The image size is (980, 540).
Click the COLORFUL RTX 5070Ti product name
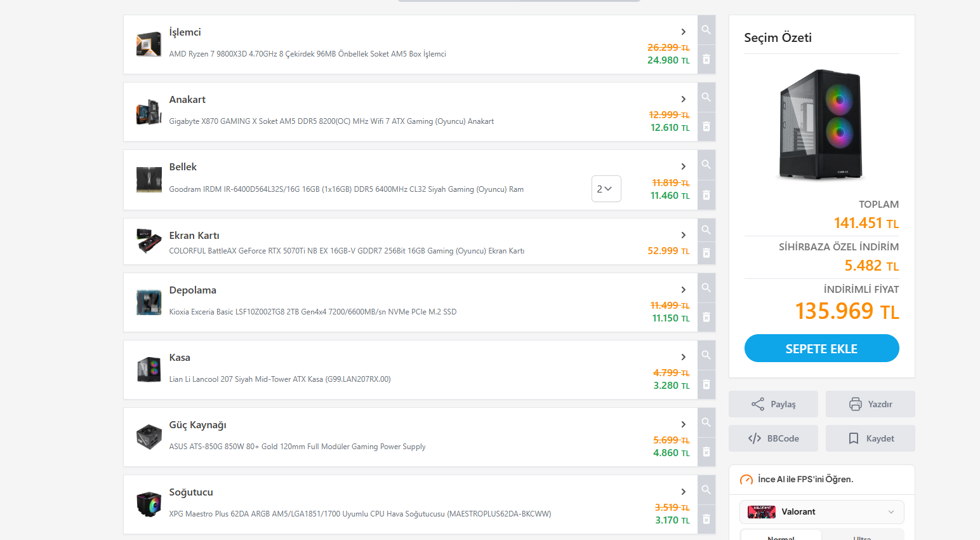coord(347,251)
